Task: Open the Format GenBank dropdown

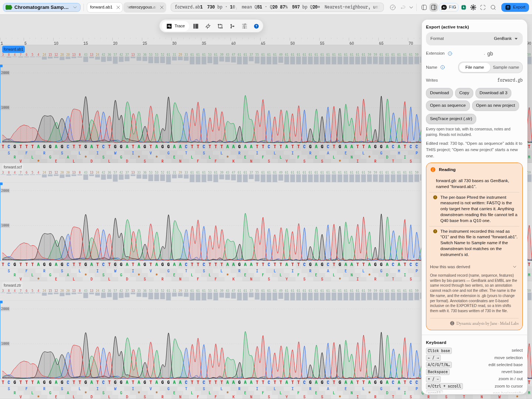Action: click(x=474, y=39)
